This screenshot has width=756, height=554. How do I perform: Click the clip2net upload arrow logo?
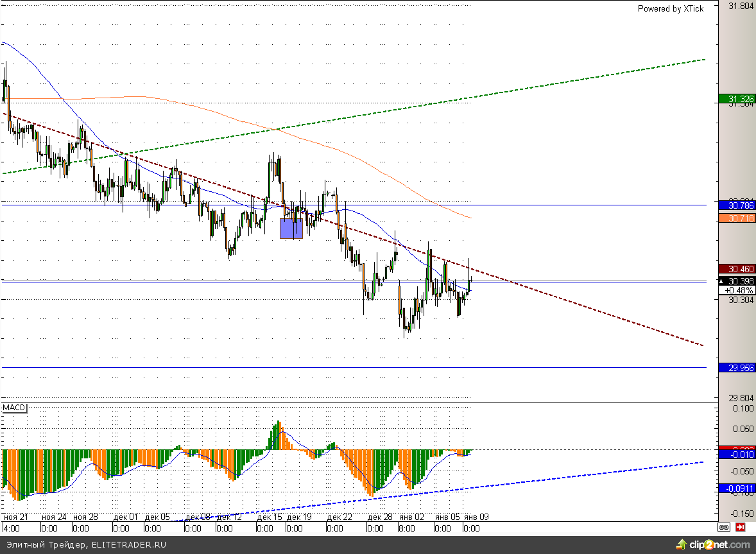coord(680,545)
